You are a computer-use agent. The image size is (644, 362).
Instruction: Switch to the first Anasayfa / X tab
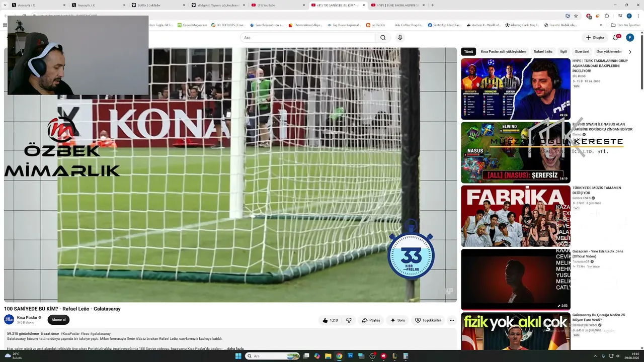tap(37, 5)
